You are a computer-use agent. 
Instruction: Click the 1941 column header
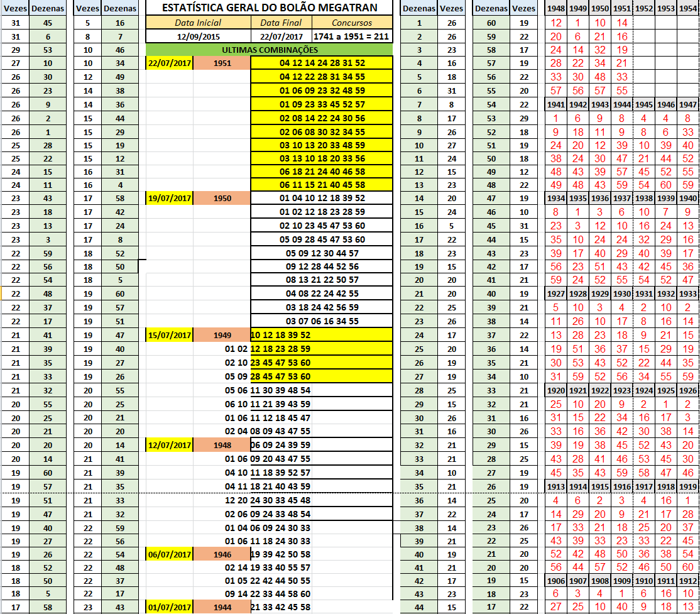[556, 104]
